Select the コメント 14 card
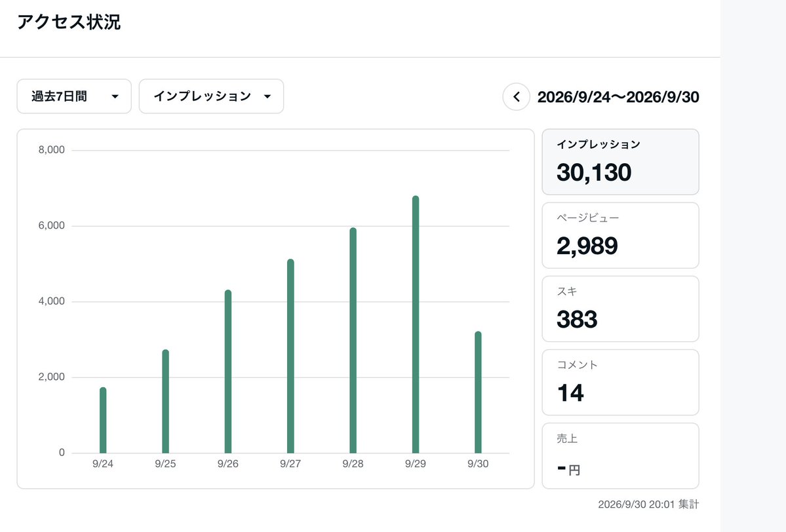Screen dimensions: 786x532 [621, 382]
